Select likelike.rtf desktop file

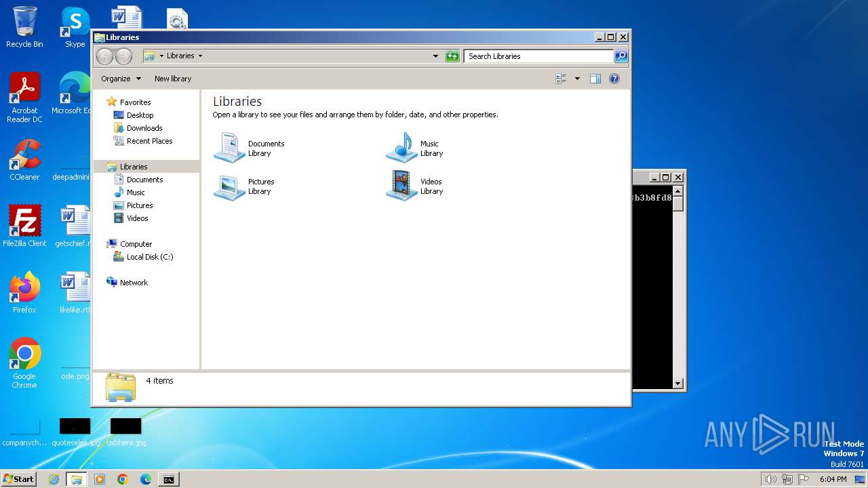75,293
